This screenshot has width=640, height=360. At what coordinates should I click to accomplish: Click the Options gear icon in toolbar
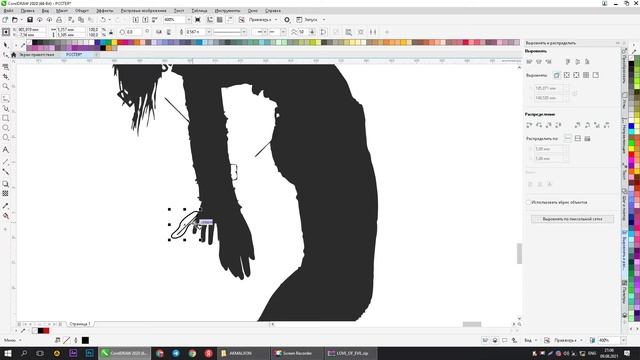point(287,20)
